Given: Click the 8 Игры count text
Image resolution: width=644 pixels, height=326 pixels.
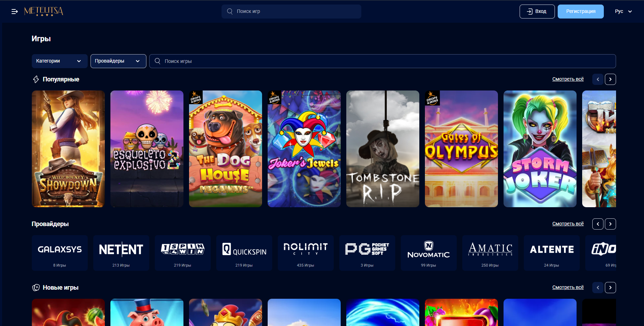Looking at the screenshot, I should coord(60,266).
